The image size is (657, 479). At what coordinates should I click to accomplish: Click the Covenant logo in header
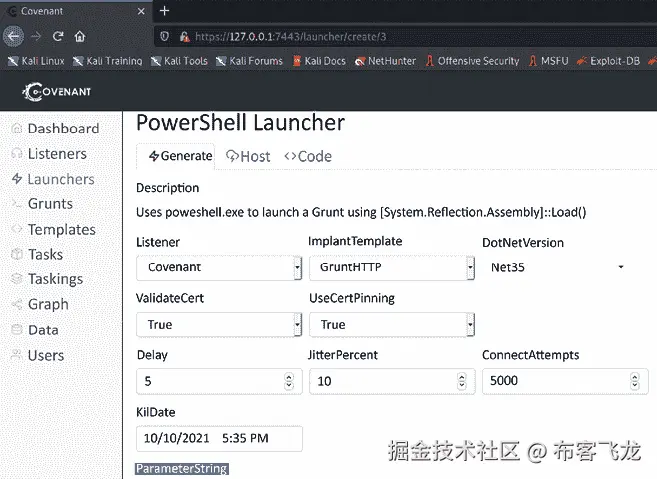tap(57, 92)
